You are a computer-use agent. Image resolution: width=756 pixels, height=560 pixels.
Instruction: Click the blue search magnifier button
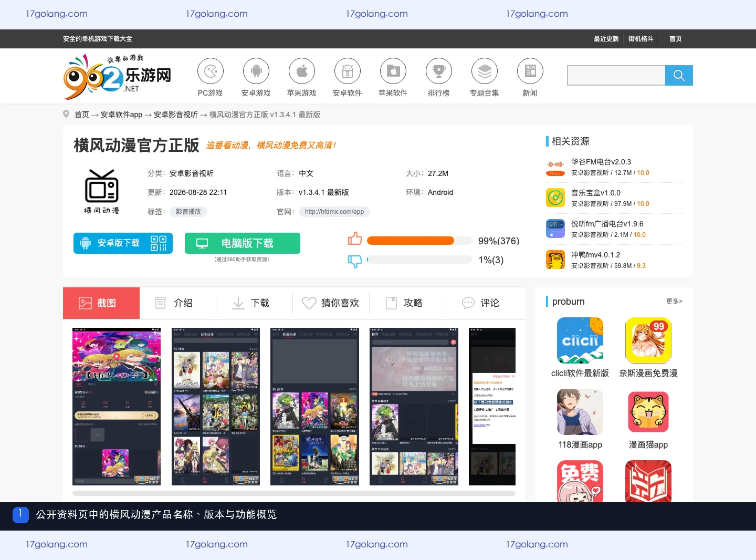point(679,75)
